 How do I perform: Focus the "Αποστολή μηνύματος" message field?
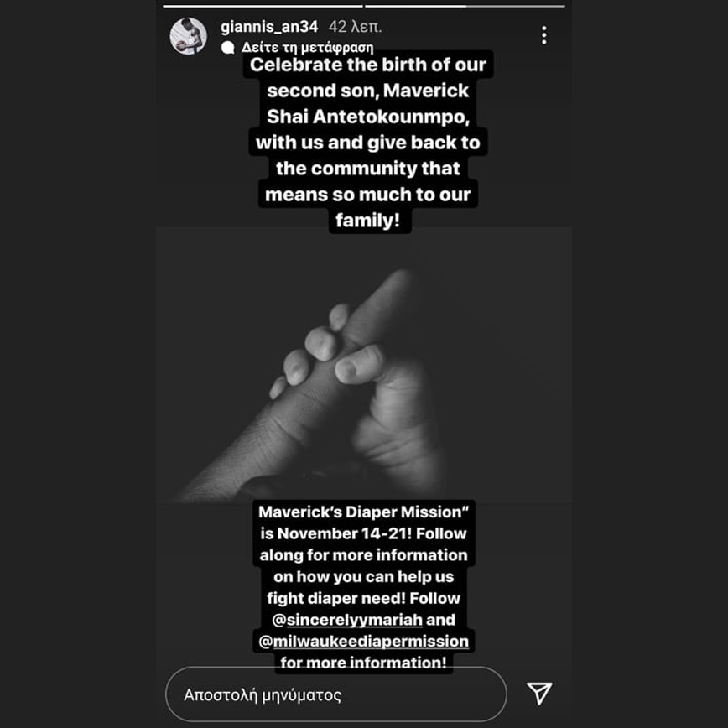pos(336,694)
